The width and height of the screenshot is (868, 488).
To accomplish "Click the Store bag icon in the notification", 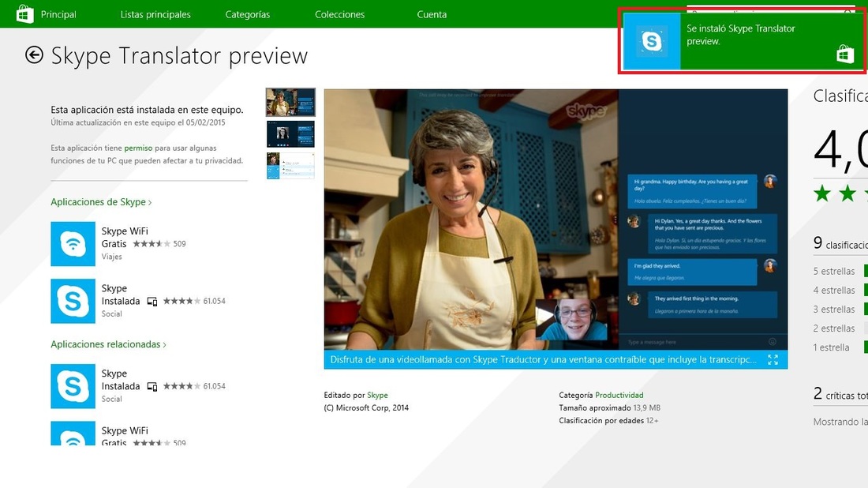I will click(x=845, y=54).
